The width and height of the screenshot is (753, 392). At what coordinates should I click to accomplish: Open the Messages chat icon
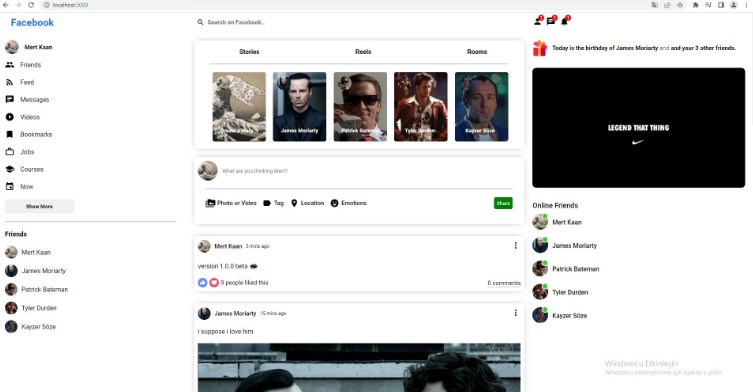[10, 99]
